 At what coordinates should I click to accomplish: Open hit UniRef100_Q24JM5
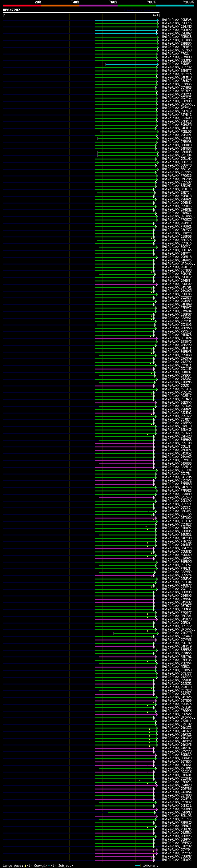[x=176, y=26]
